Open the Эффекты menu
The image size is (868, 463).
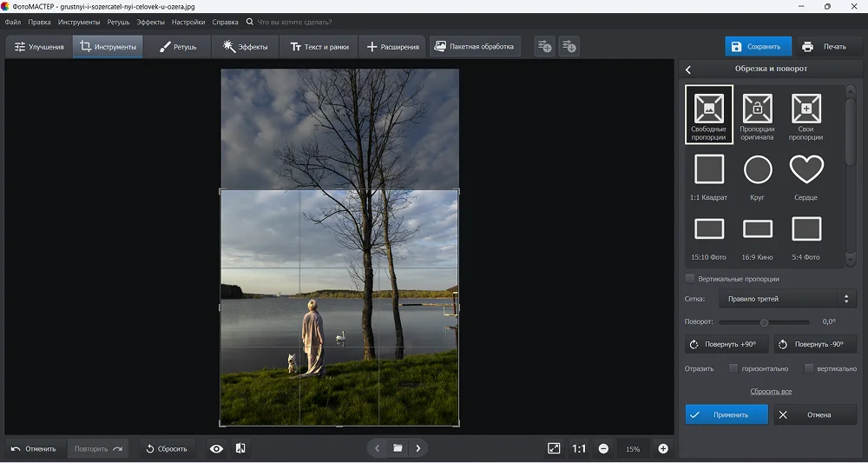150,22
